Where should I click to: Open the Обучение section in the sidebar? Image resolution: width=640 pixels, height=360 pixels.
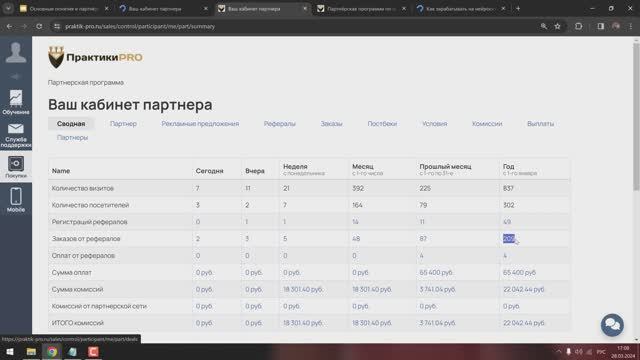(x=16, y=102)
